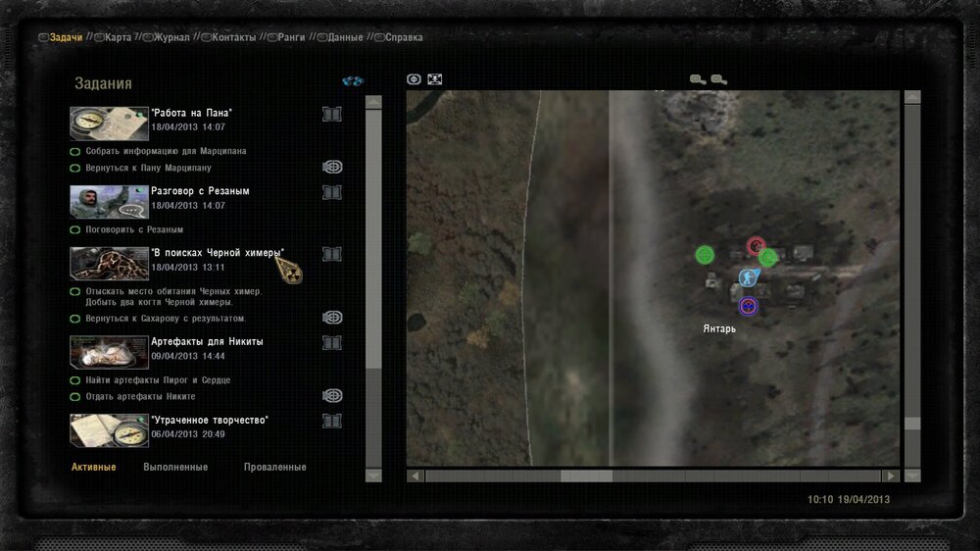Image resolution: width=980 pixels, height=551 pixels.
Task: Click Артефакты для Никиты task title
Action: (x=207, y=342)
